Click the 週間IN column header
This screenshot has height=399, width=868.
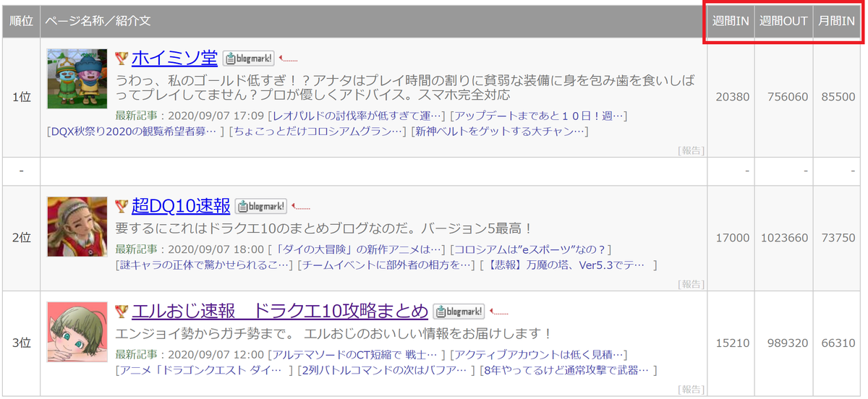(731, 21)
